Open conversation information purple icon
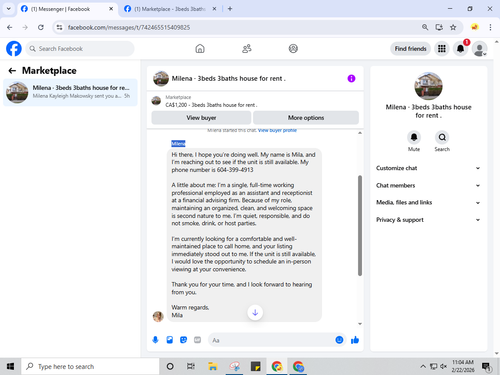The image size is (500, 375). pos(351,78)
